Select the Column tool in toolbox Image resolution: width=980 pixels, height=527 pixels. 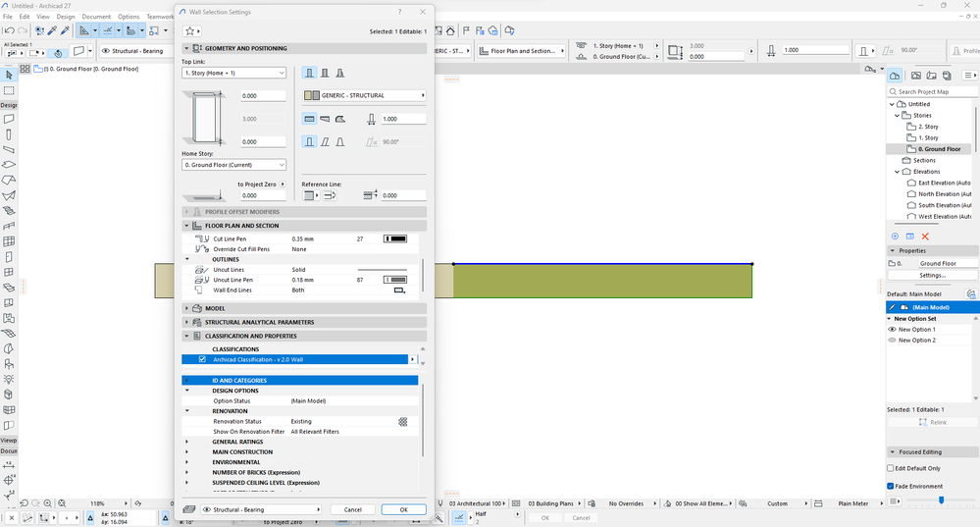(9, 134)
